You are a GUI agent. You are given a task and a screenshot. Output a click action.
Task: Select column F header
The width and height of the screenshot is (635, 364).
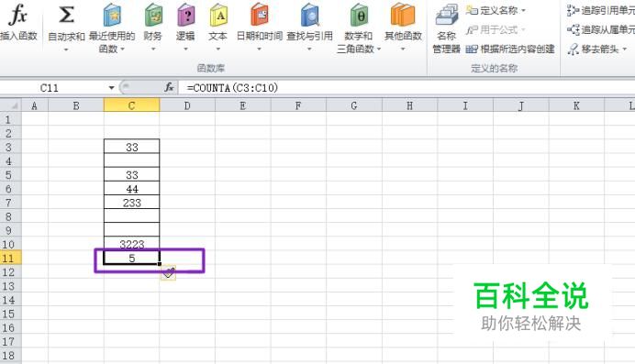pos(298,106)
